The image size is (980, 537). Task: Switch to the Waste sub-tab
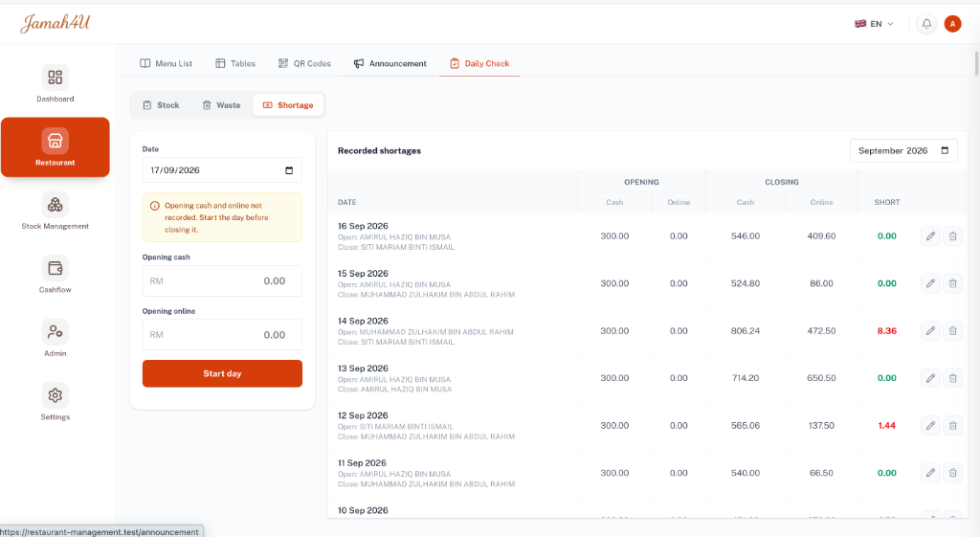[x=221, y=105]
